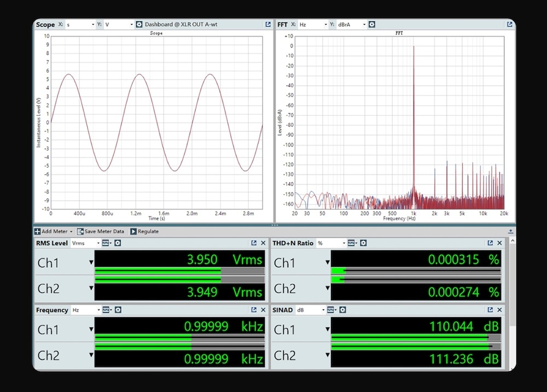Viewport: 547px width, 392px height.
Task: Expand RMS Level Ch1 channel arrow
Action: [91, 262]
